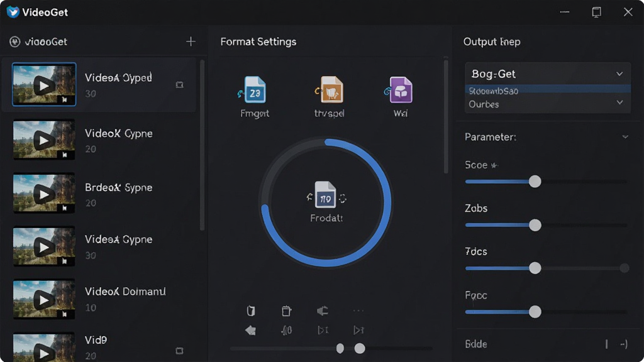Adjust the Scoe slider handle
The image size is (644, 362).
click(535, 182)
